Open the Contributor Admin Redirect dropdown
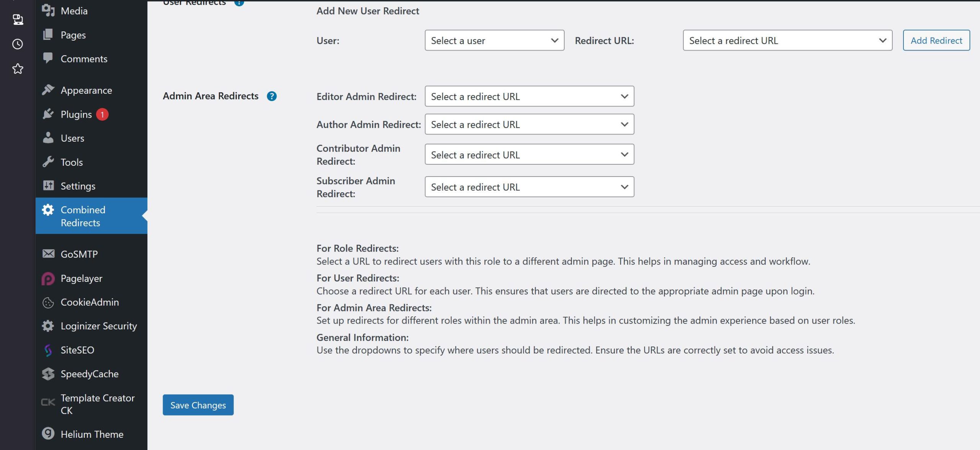 [x=529, y=154]
